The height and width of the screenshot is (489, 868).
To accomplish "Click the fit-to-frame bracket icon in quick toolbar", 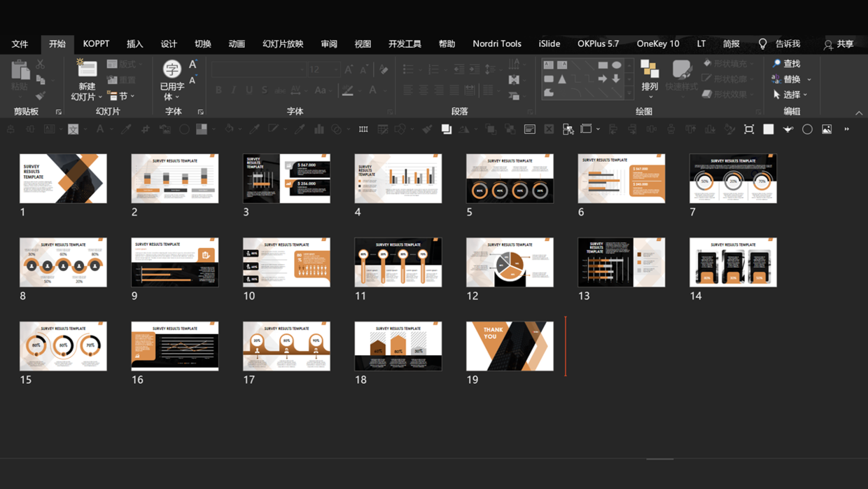I will [749, 130].
